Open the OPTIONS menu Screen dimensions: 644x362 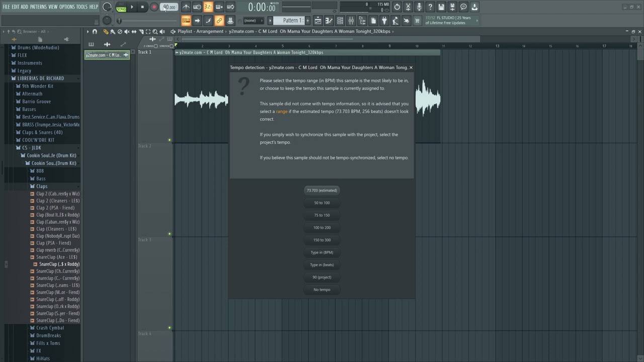[x=67, y=7]
